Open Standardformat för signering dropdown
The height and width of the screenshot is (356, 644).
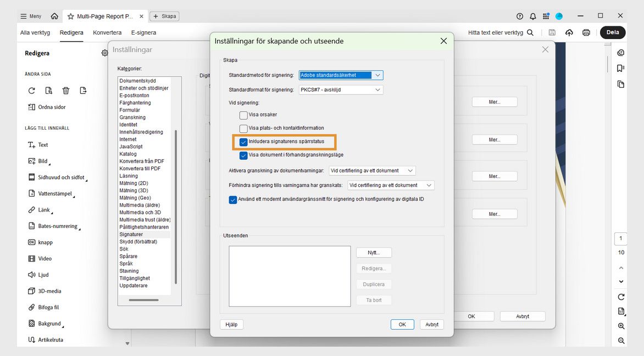point(341,90)
